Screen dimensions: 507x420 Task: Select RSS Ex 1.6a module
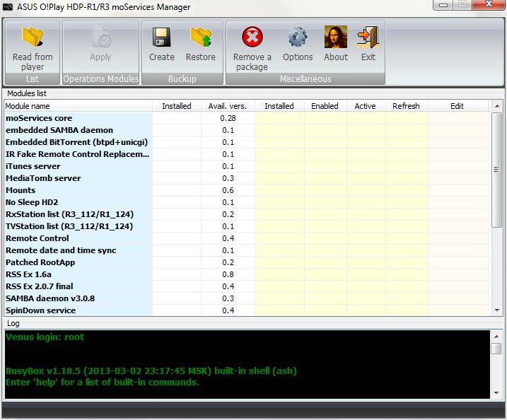coord(246,274)
